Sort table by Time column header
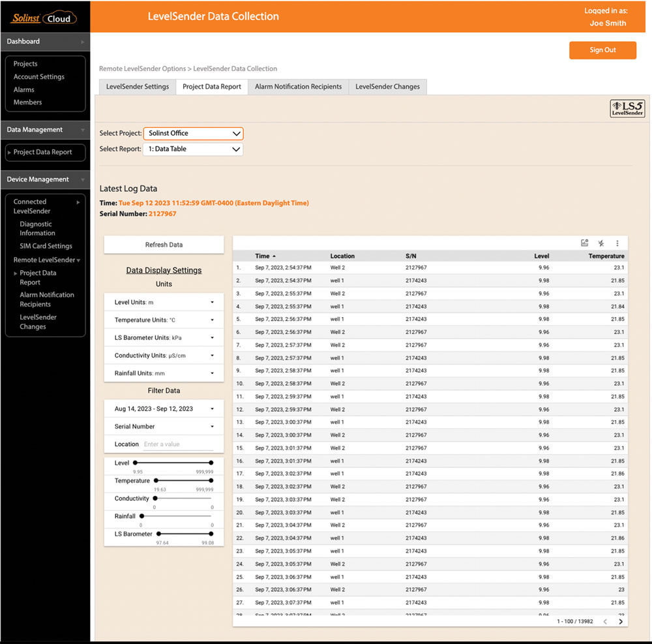 pyautogui.click(x=262, y=256)
